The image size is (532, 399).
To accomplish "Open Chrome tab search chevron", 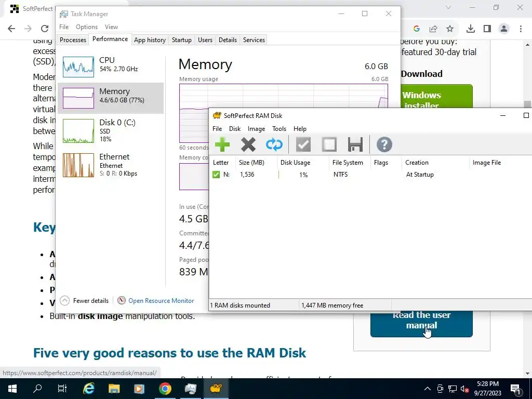I will (448, 7).
